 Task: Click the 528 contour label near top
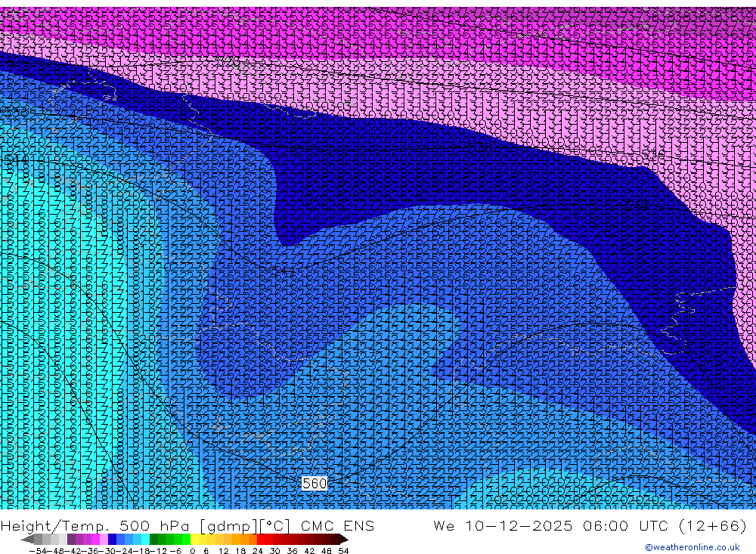tap(227, 62)
